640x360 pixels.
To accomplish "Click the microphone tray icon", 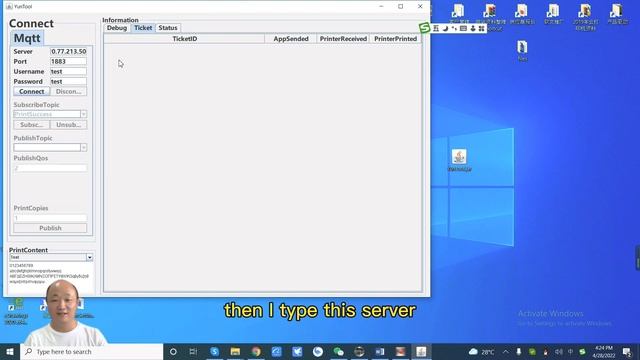I will click(519, 351).
